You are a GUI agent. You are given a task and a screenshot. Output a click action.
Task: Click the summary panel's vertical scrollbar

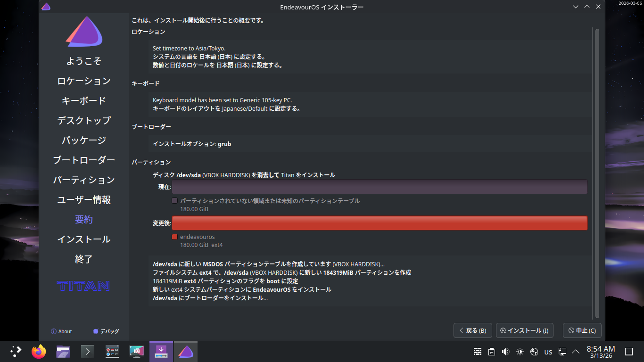click(597, 173)
